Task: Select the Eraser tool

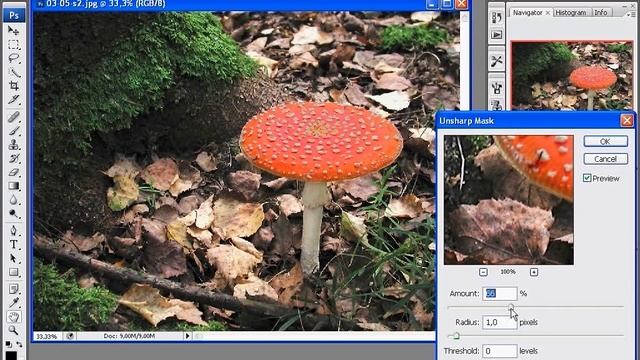Action: coord(13,172)
